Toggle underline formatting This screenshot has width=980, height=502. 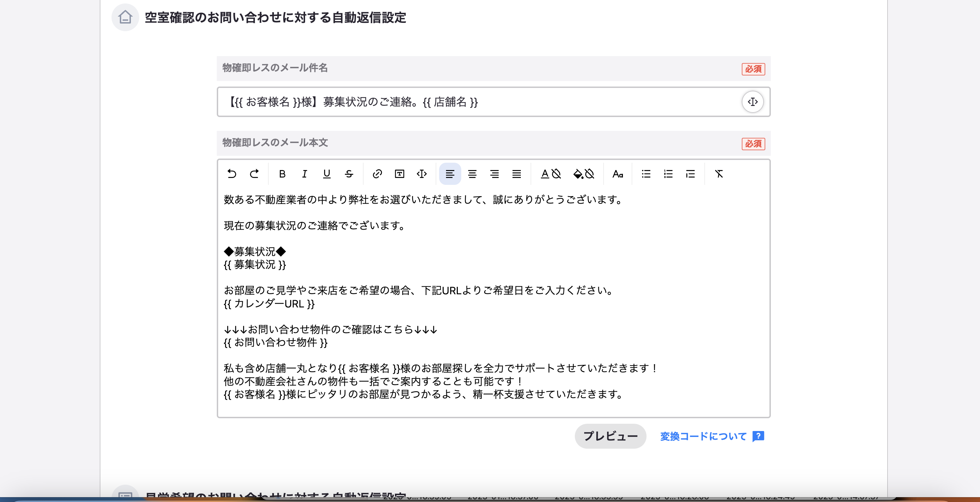pyautogui.click(x=327, y=174)
